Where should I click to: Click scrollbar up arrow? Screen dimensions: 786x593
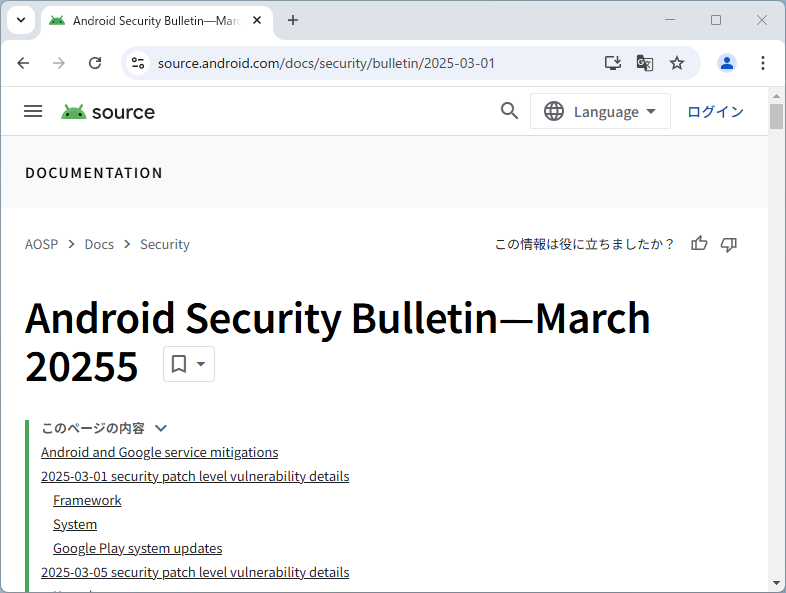click(776, 95)
